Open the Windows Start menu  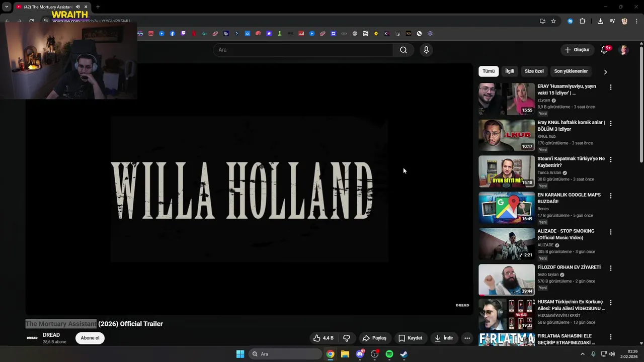(240, 354)
